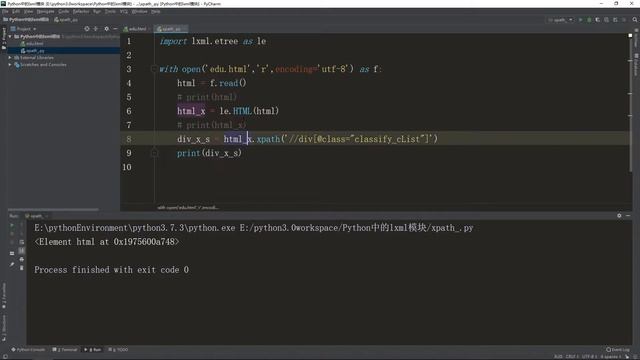Click line number 8 in gutter
Viewport: 640px width, 360px height.
[x=129, y=139]
